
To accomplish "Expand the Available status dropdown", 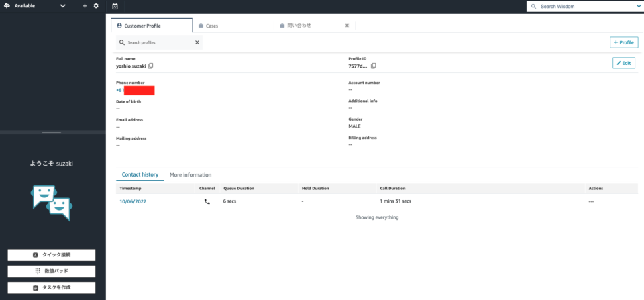I will tap(63, 6).
